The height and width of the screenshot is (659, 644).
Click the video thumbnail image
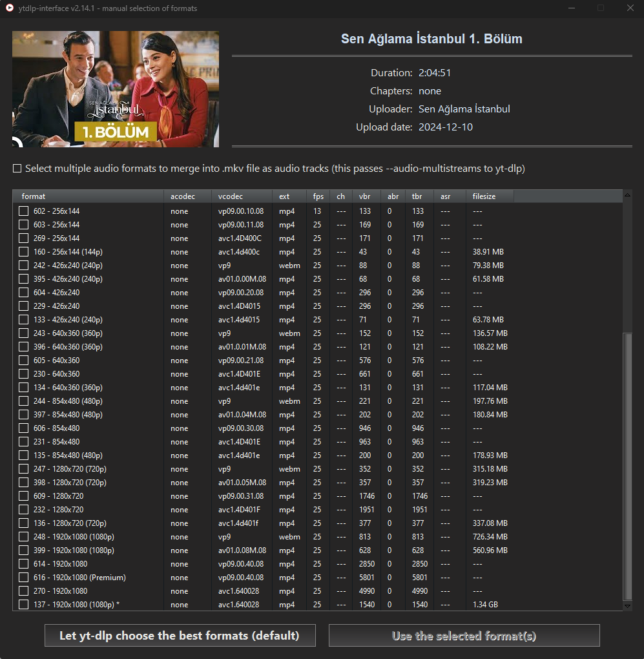116,89
